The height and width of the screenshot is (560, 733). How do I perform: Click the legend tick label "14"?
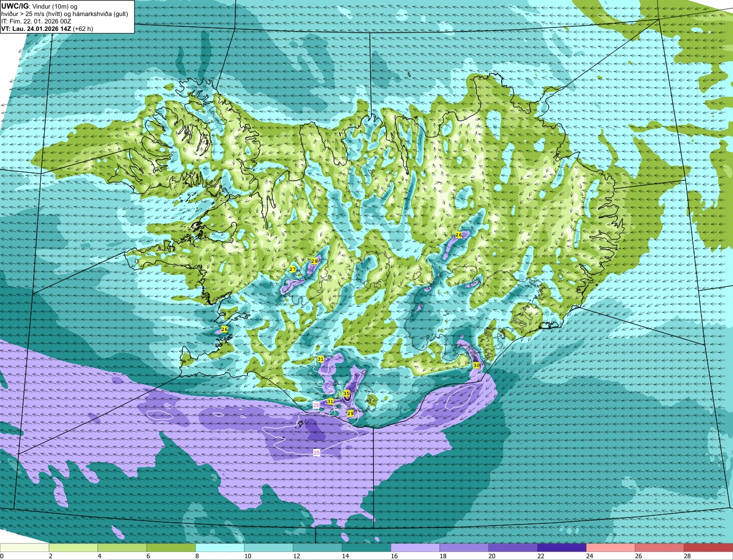[x=345, y=556]
